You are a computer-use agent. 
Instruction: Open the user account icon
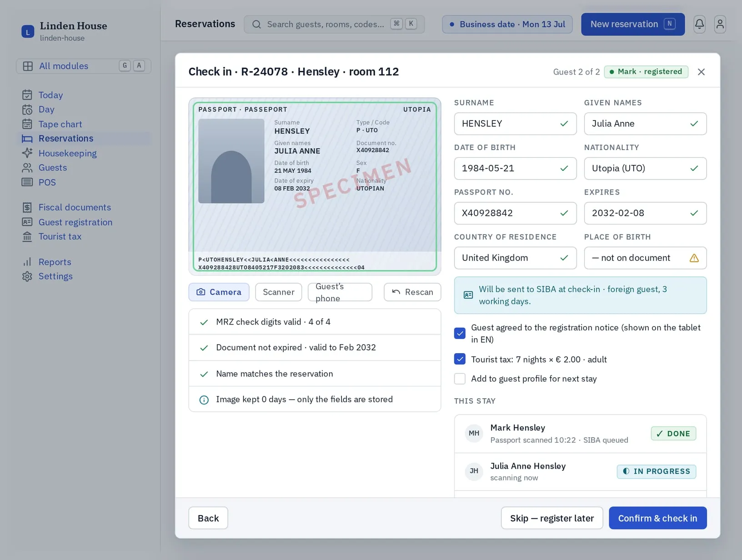[720, 24]
